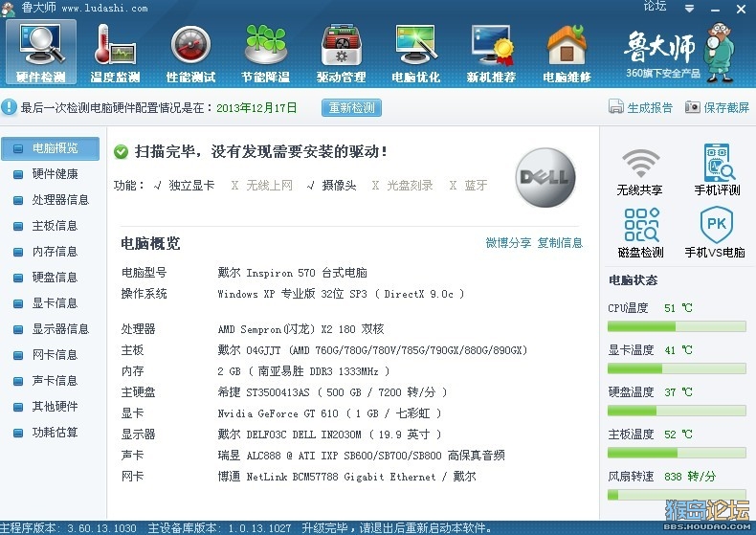Click the 南亚易胜 DDR3 memory line
The image size is (756, 535).
[x=303, y=371]
